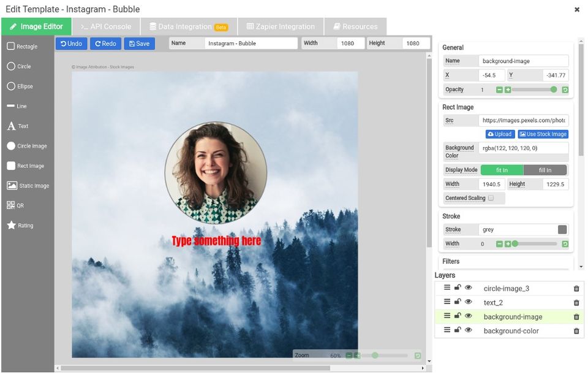This screenshot has height=374, width=588.
Task: Edit the X position field -54.5
Action: tap(492, 75)
